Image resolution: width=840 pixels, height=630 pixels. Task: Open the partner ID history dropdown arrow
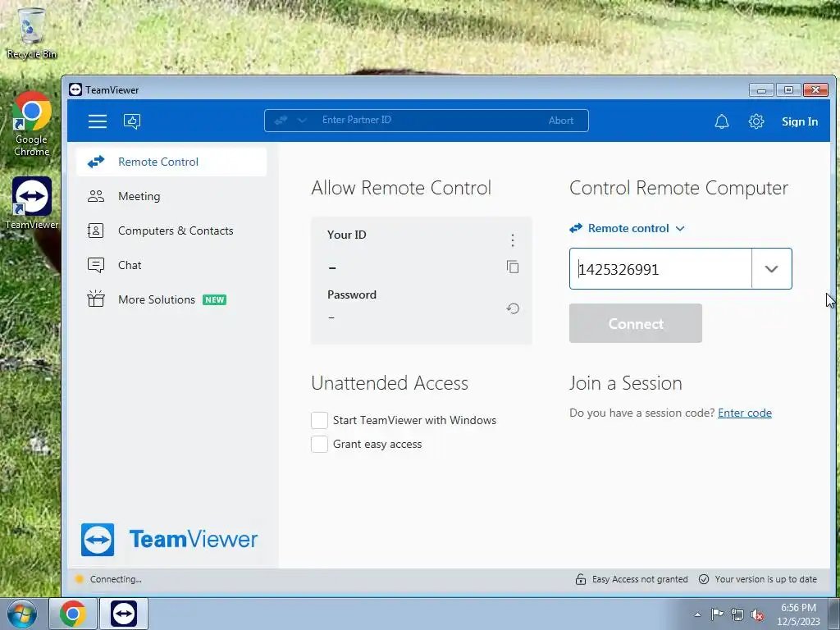click(771, 269)
